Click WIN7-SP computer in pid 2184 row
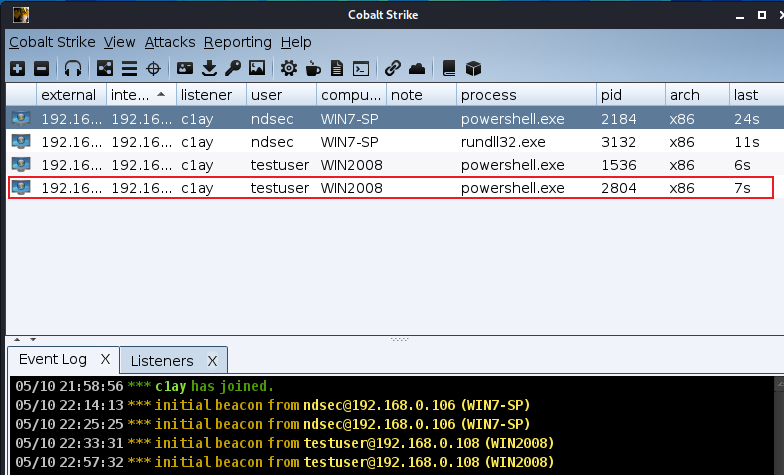This screenshot has width=784, height=475. click(350, 119)
